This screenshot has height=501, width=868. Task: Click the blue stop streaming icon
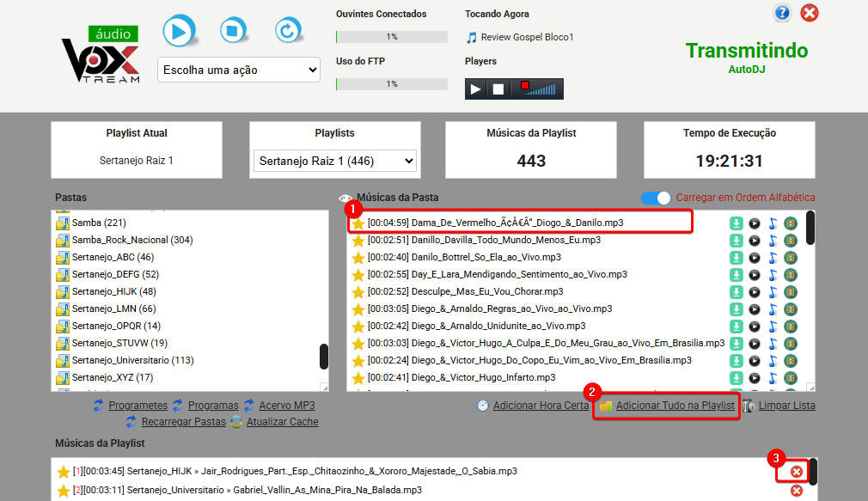tap(229, 32)
